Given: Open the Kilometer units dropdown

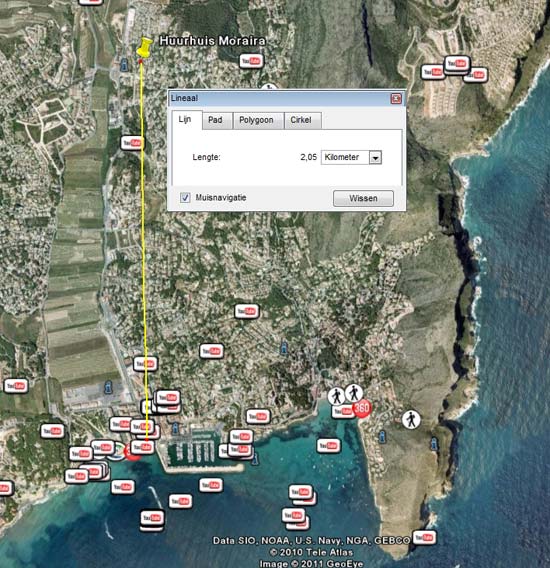Looking at the screenshot, I should (x=351, y=157).
